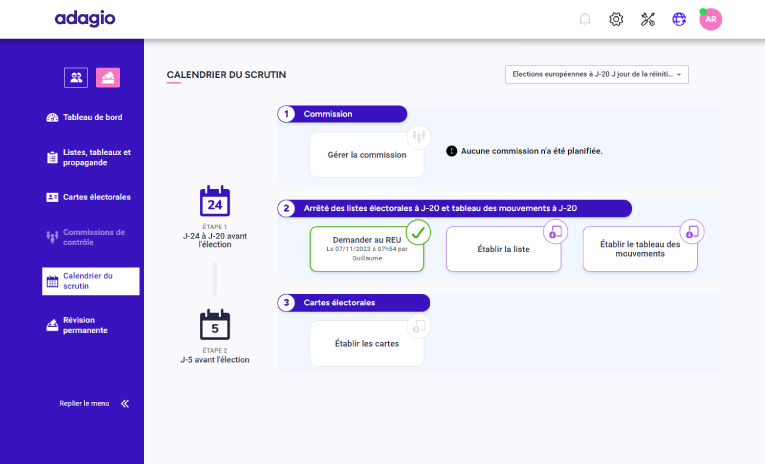Switch to the pink ballot box module icon
The width and height of the screenshot is (765, 464).
[108, 78]
